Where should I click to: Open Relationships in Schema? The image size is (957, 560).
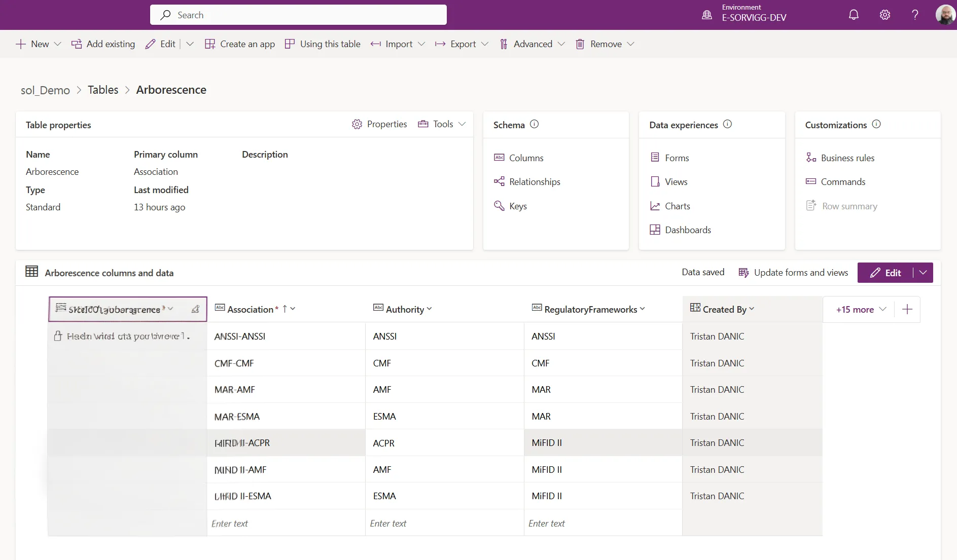(x=527, y=181)
